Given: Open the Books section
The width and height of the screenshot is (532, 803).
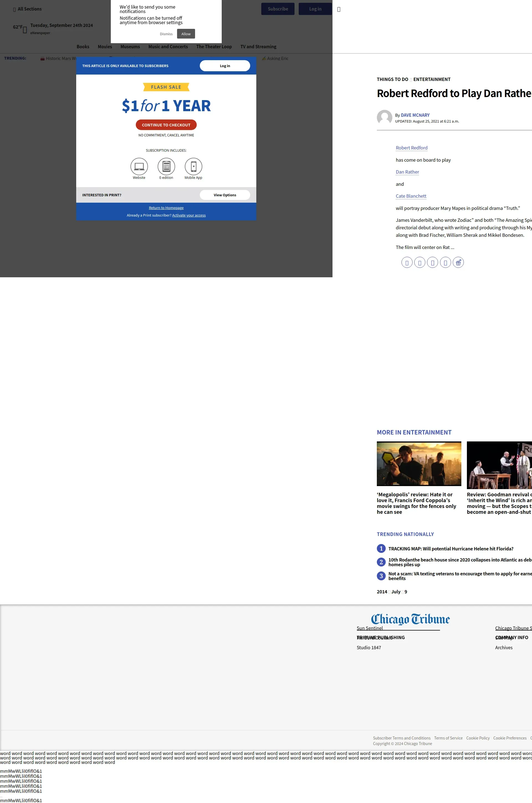Looking at the screenshot, I should click(83, 47).
